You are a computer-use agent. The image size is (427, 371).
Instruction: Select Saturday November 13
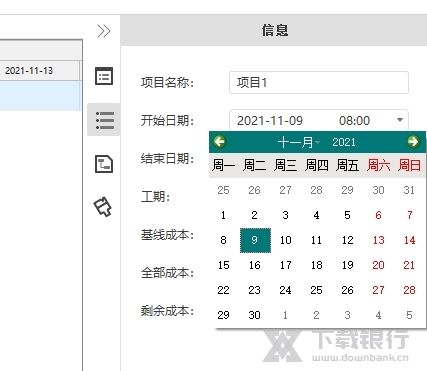click(379, 240)
